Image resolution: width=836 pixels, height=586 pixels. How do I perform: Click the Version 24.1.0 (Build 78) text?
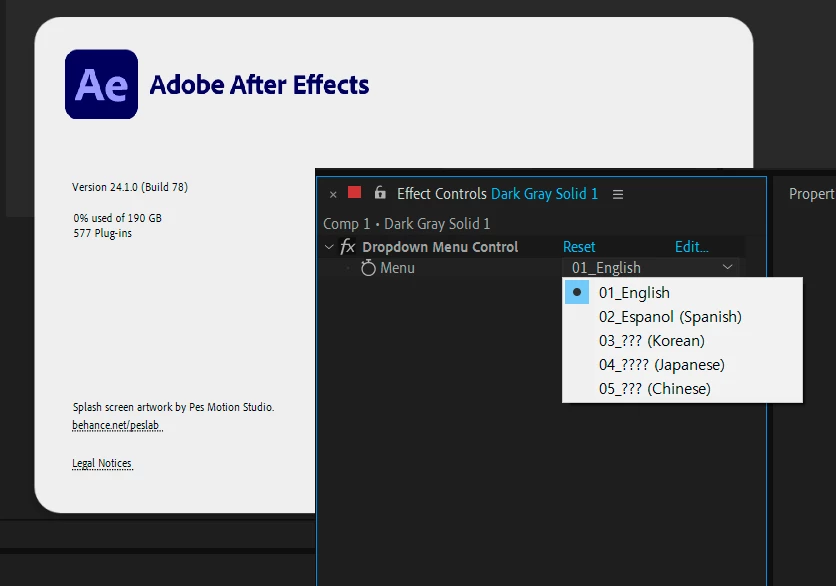click(130, 187)
